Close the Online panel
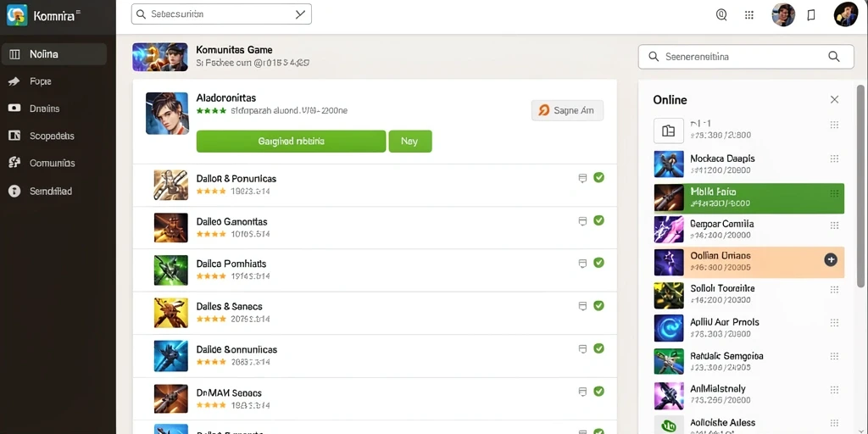The width and height of the screenshot is (868, 434). click(834, 100)
